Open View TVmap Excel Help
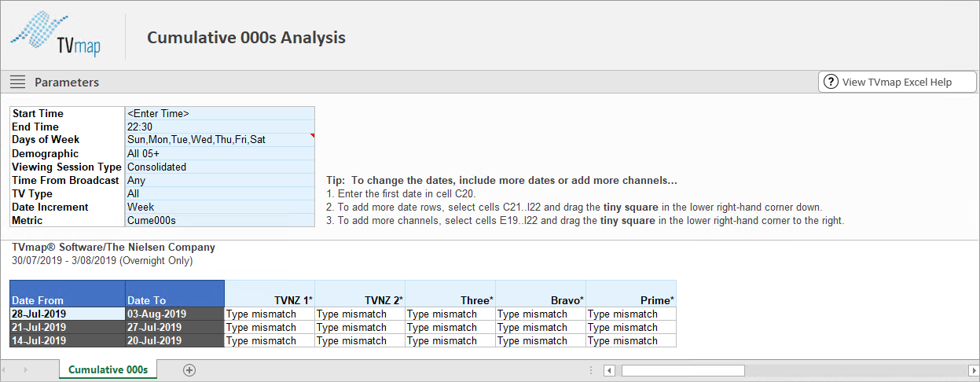The width and height of the screenshot is (980, 382). coord(897,82)
